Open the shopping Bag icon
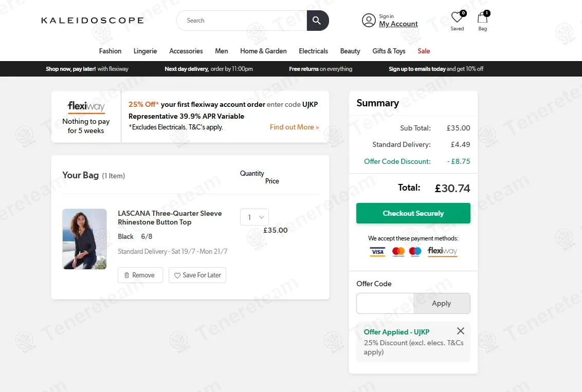 pyautogui.click(x=482, y=18)
